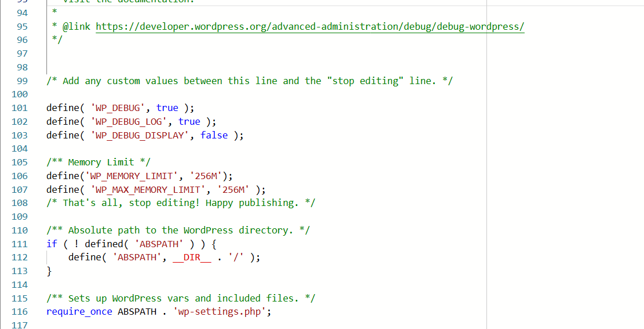Click '256M' value on WP_MAX_MEMORY_LIMIT line
644x329 pixels.
pyautogui.click(x=233, y=189)
